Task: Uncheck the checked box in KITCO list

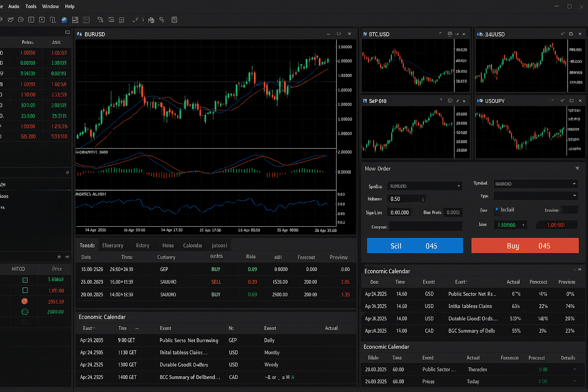Action: pos(25,280)
